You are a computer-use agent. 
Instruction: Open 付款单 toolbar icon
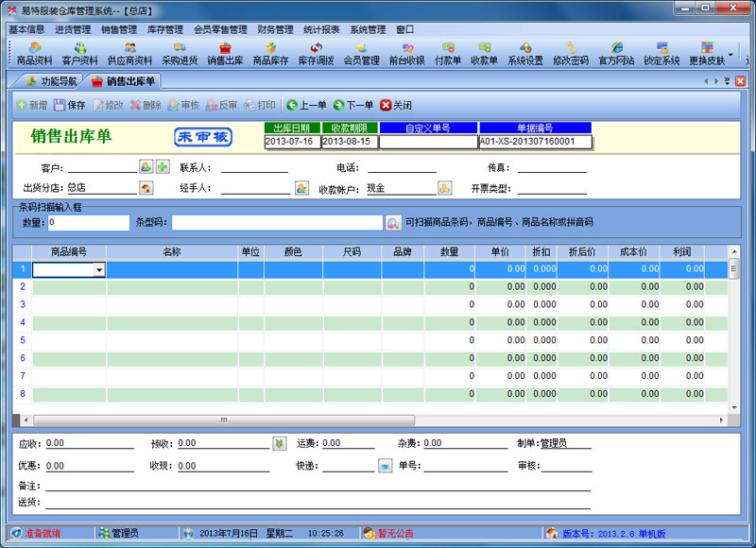448,53
